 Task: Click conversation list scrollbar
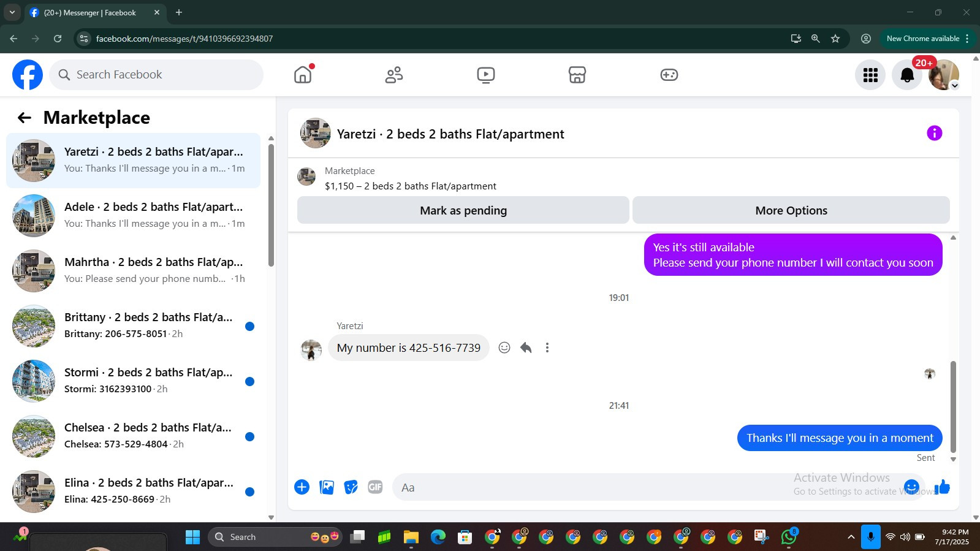pos(271,205)
